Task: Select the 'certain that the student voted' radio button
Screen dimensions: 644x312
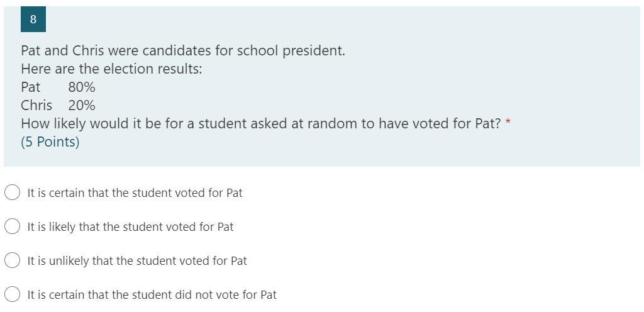Action: click(x=12, y=192)
